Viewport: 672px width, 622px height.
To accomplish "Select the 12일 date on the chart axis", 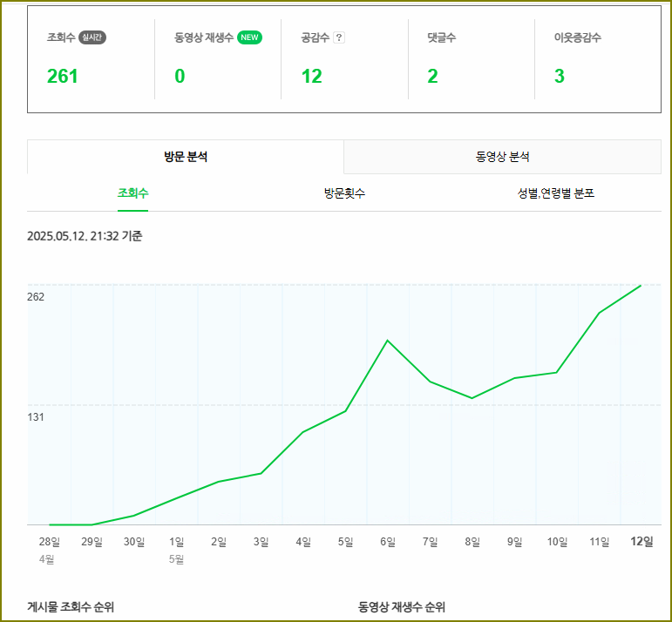I will [641, 542].
